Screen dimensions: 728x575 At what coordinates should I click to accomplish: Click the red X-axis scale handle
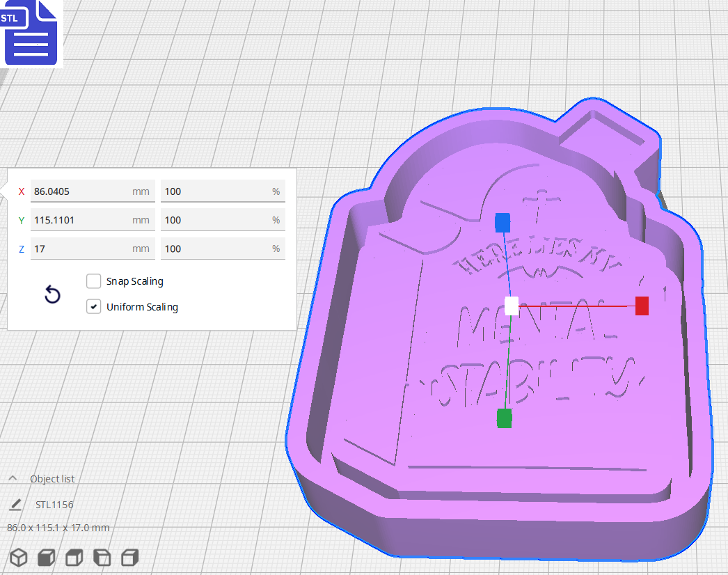(x=641, y=306)
